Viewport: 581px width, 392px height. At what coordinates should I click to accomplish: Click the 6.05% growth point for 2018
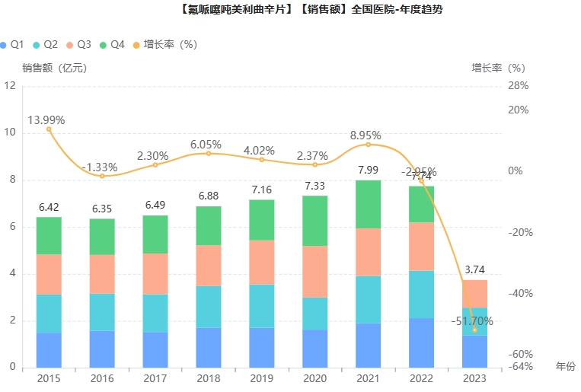coord(209,154)
